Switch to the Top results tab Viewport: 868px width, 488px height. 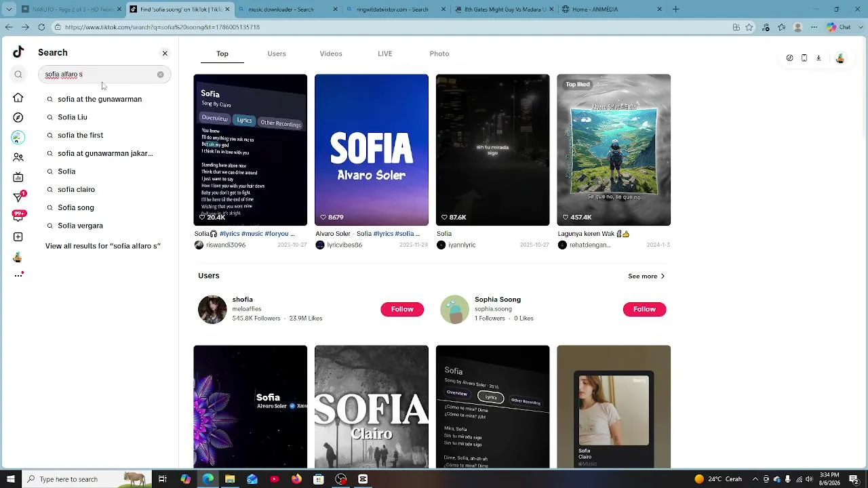point(222,54)
